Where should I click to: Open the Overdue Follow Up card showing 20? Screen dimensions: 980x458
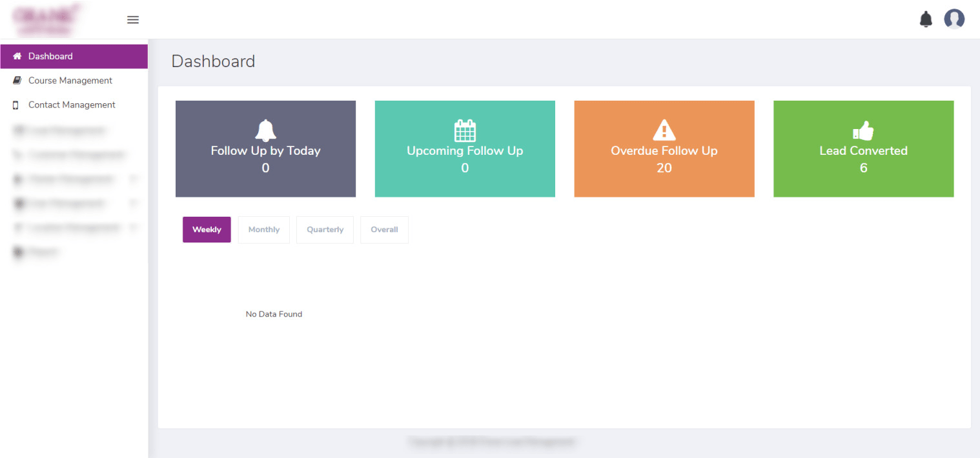click(664, 149)
